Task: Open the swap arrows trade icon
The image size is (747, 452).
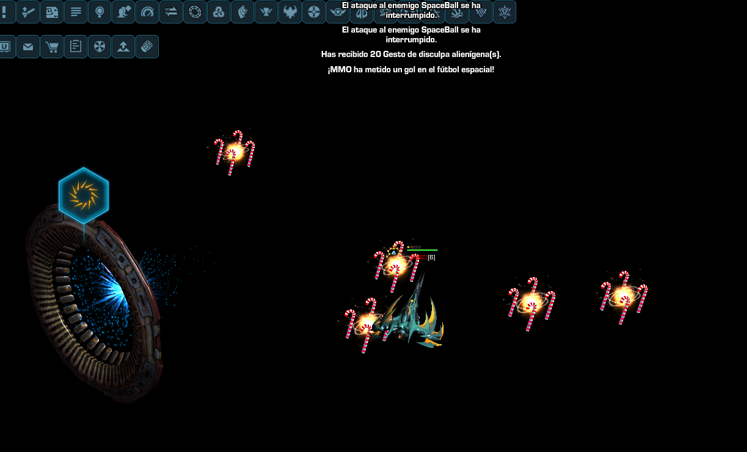Action: pyautogui.click(x=171, y=12)
